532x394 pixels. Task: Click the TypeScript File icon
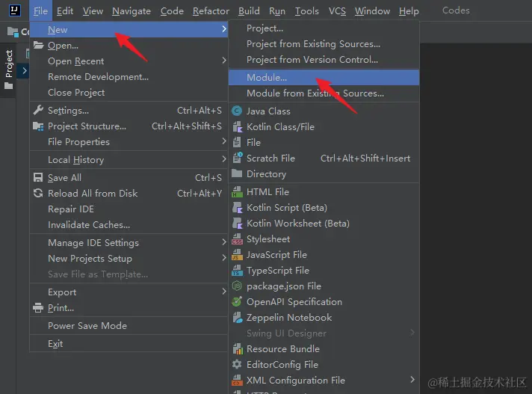click(x=237, y=270)
